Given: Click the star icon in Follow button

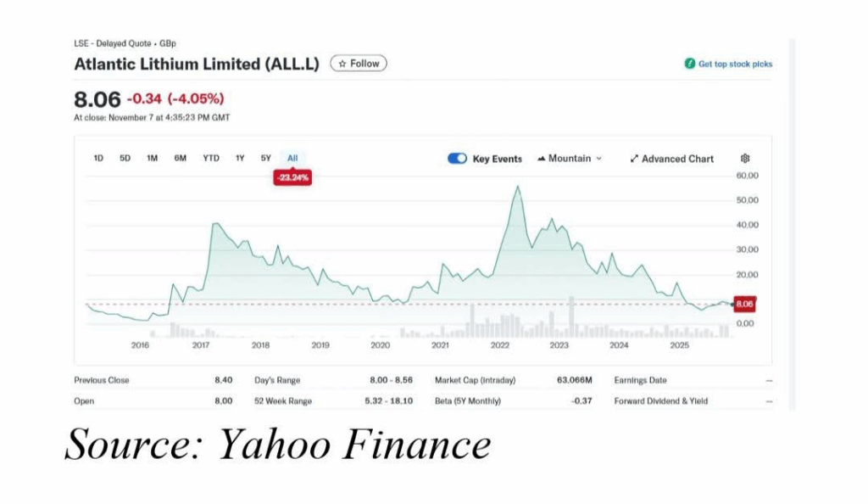Looking at the screenshot, I should (x=341, y=64).
